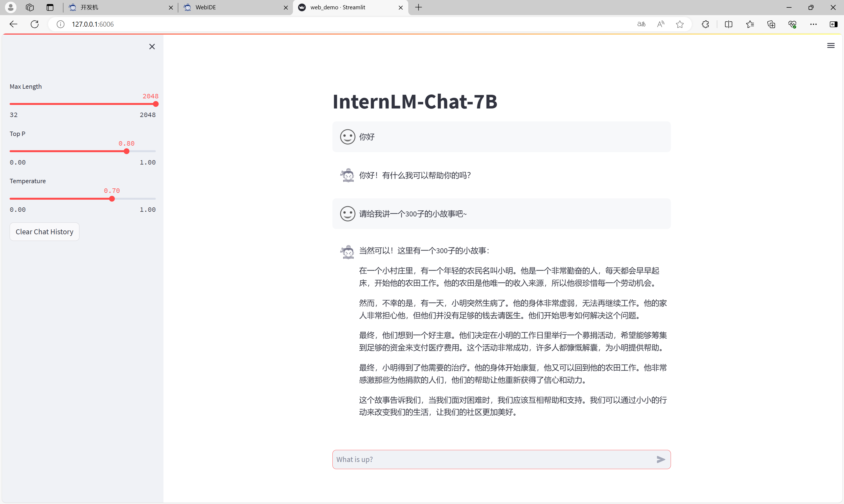The image size is (844, 504).
Task: Click the assistant avatar beside 你好！有什么 reply
Action: pyautogui.click(x=348, y=175)
